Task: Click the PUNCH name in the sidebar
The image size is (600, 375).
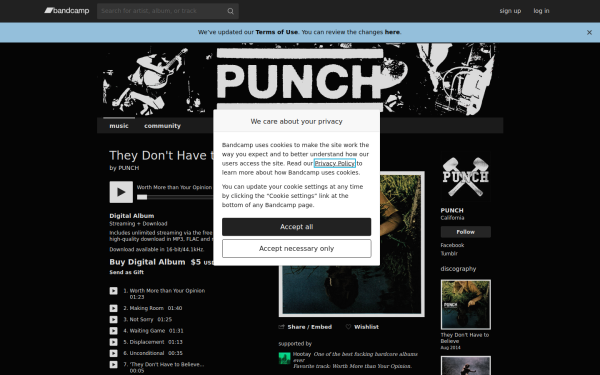Action: (x=452, y=210)
